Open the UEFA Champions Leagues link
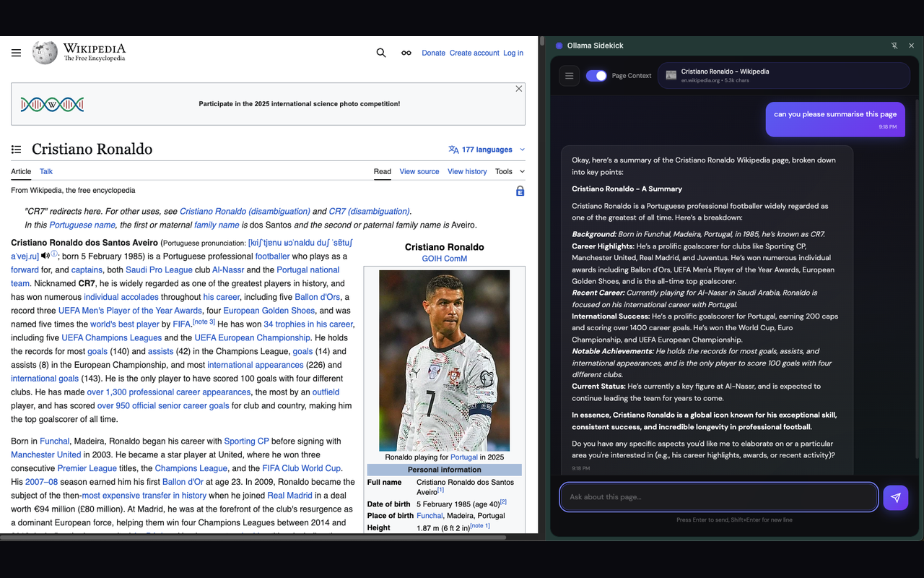Image resolution: width=924 pixels, height=578 pixels. click(111, 337)
